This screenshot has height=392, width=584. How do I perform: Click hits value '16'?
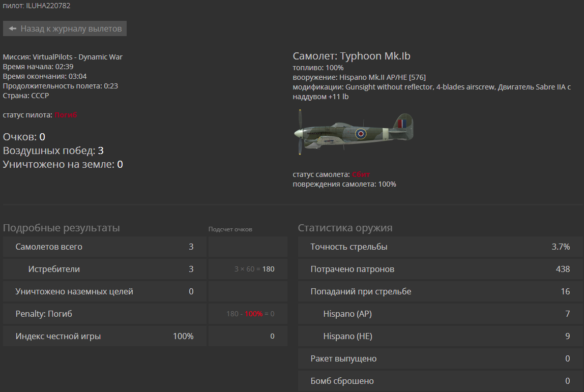tap(565, 291)
